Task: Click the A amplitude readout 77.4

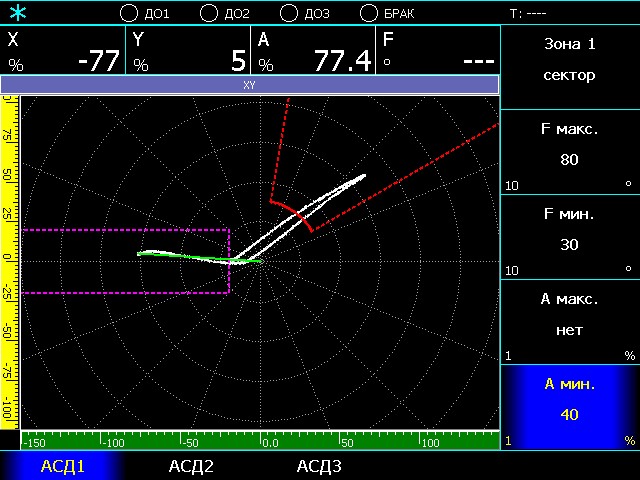Action: pyautogui.click(x=313, y=51)
